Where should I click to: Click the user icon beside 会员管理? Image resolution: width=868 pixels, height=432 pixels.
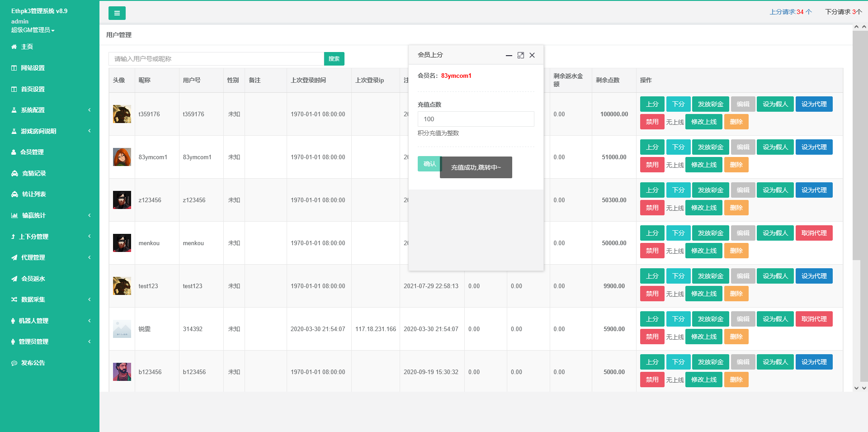pyautogui.click(x=14, y=152)
